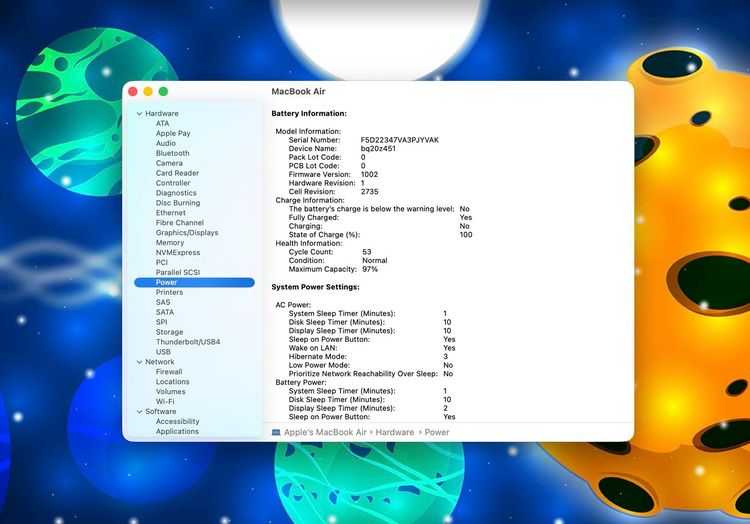
Task: Collapse the Hardware section chevron
Action: (139, 114)
